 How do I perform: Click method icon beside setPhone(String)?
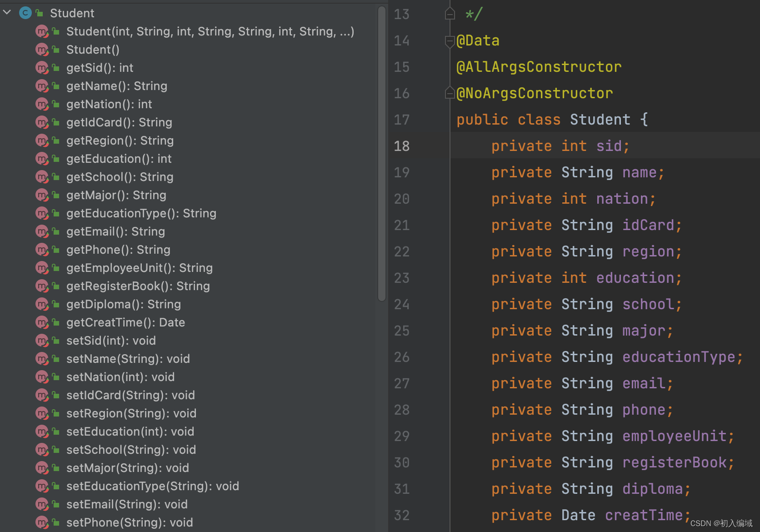42,522
